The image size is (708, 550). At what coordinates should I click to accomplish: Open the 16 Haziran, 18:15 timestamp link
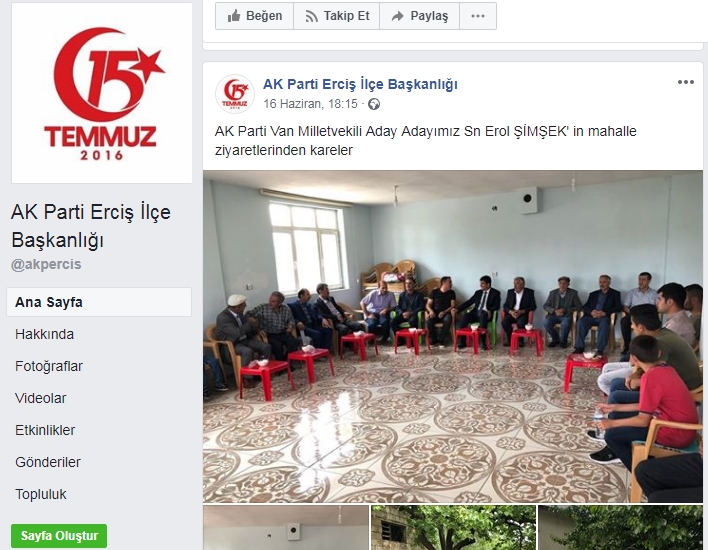[x=310, y=104]
